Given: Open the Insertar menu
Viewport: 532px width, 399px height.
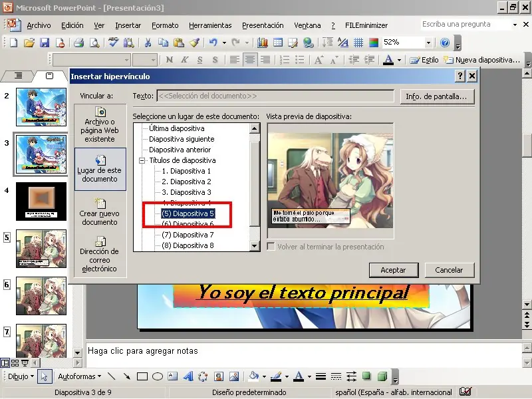Looking at the screenshot, I should (x=128, y=25).
